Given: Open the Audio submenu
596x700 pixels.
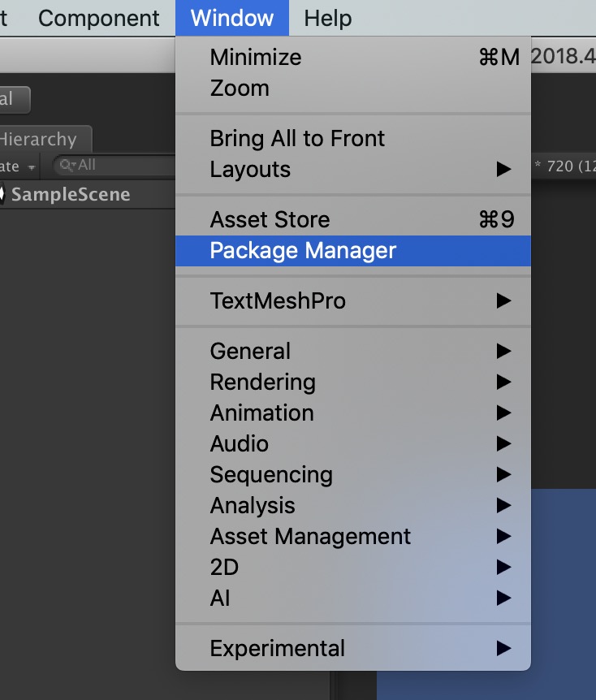Looking at the screenshot, I should (x=239, y=443).
